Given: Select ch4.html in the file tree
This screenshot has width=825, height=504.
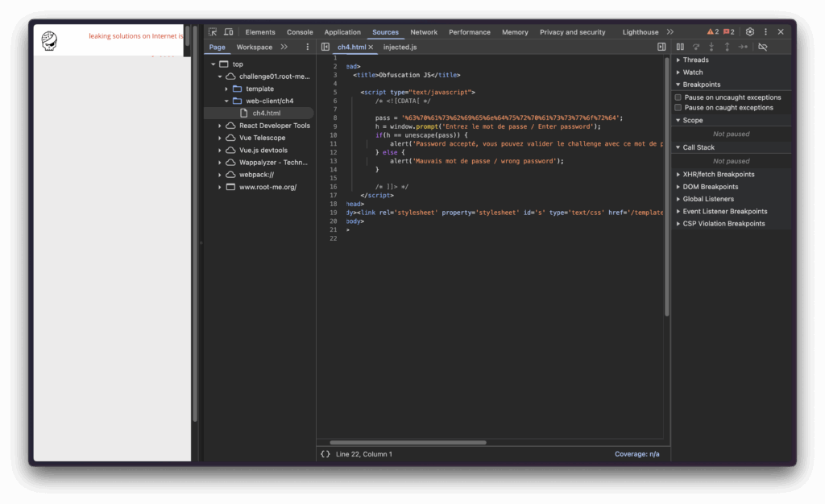Looking at the screenshot, I should [x=266, y=114].
